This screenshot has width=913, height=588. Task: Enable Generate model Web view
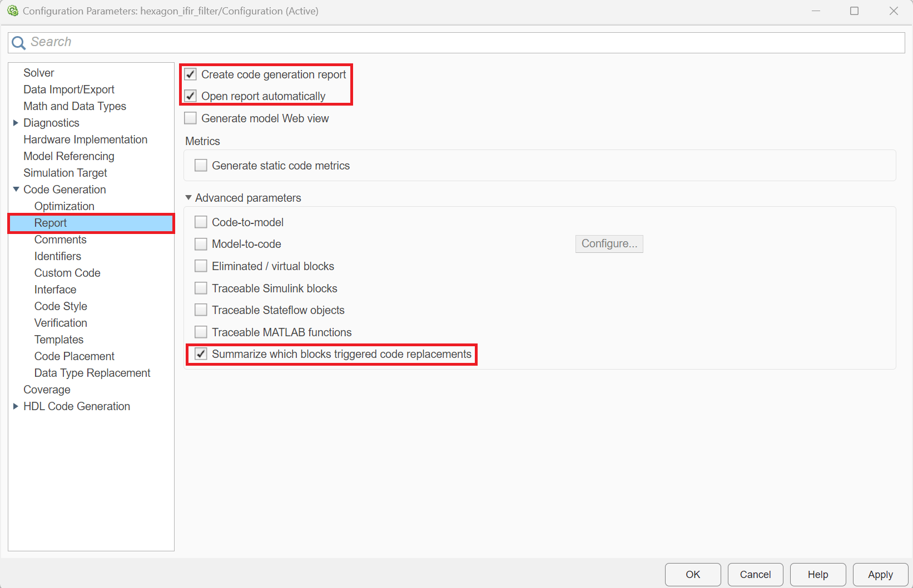(191, 118)
